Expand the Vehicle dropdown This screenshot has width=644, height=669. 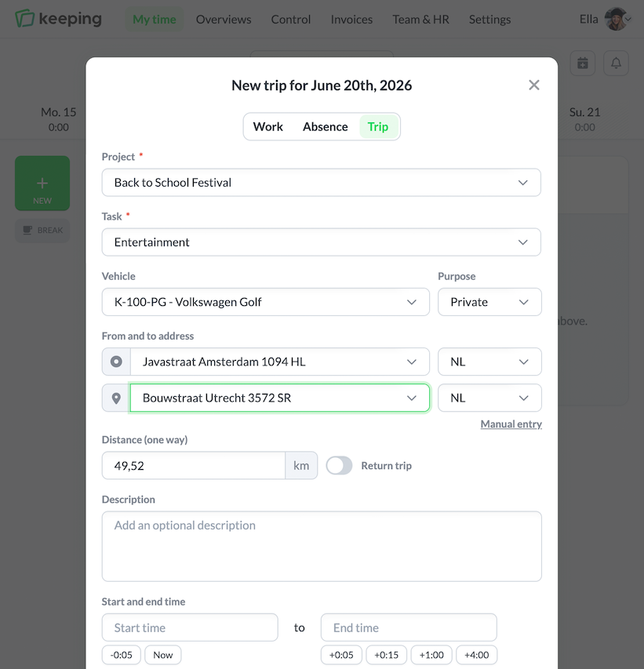tap(265, 302)
